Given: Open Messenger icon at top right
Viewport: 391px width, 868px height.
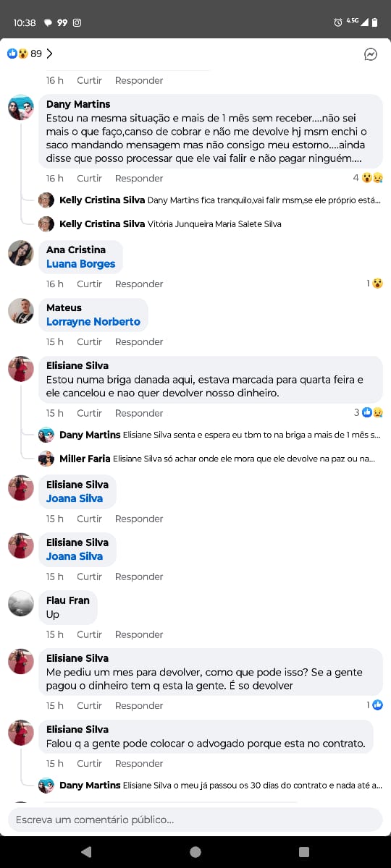Looking at the screenshot, I should [371, 54].
